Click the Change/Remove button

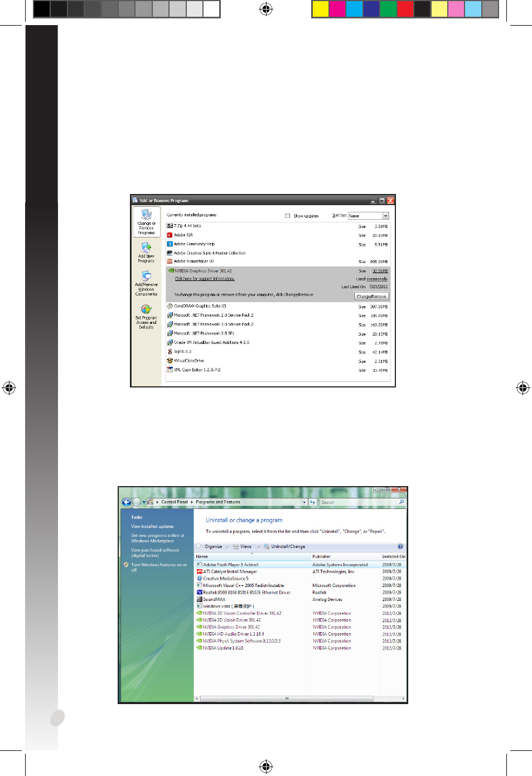pyautogui.click(x=371, y=297)
